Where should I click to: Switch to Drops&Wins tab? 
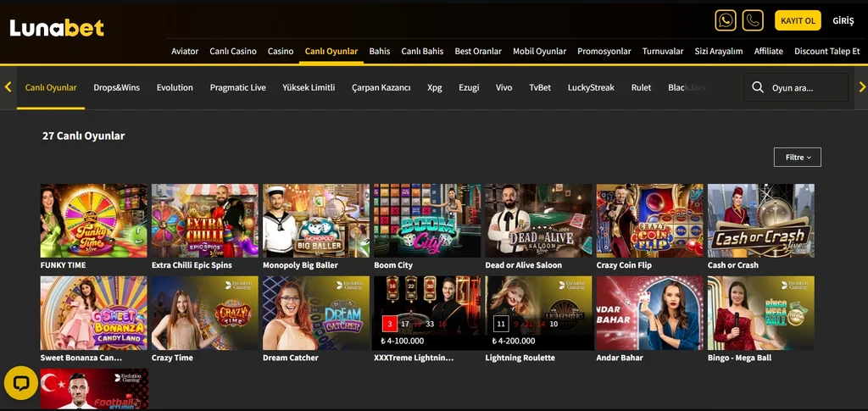(x=117, y=87)
